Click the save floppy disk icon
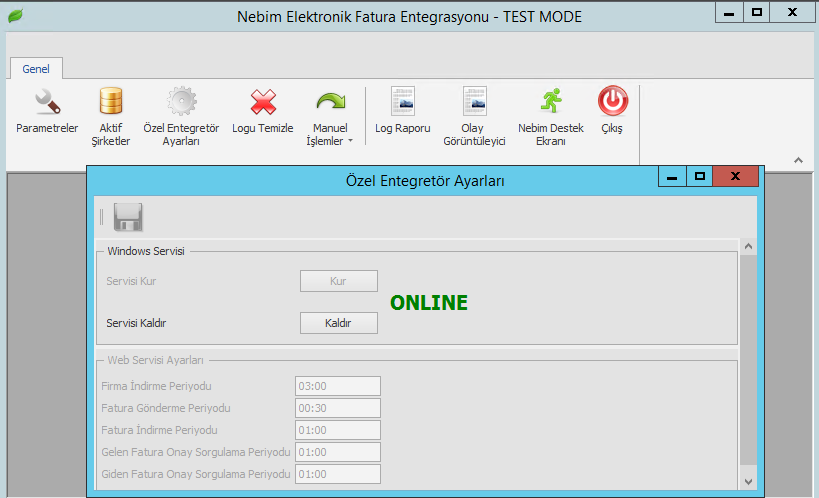This screenshot has width=819, height=498. pos(128,217)
